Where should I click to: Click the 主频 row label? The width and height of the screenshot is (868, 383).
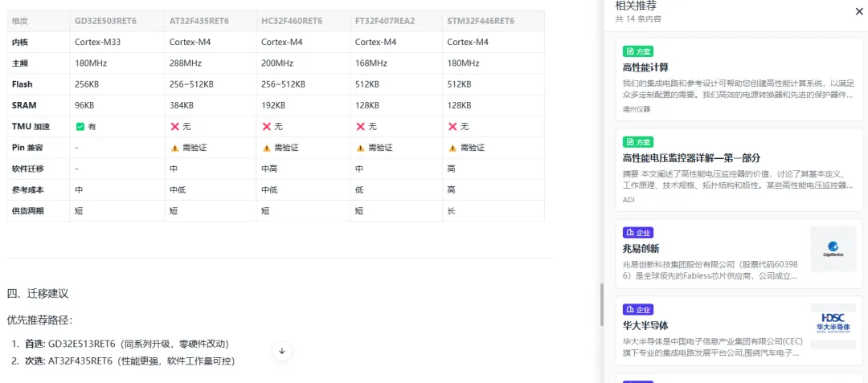(x=20, y=63)
